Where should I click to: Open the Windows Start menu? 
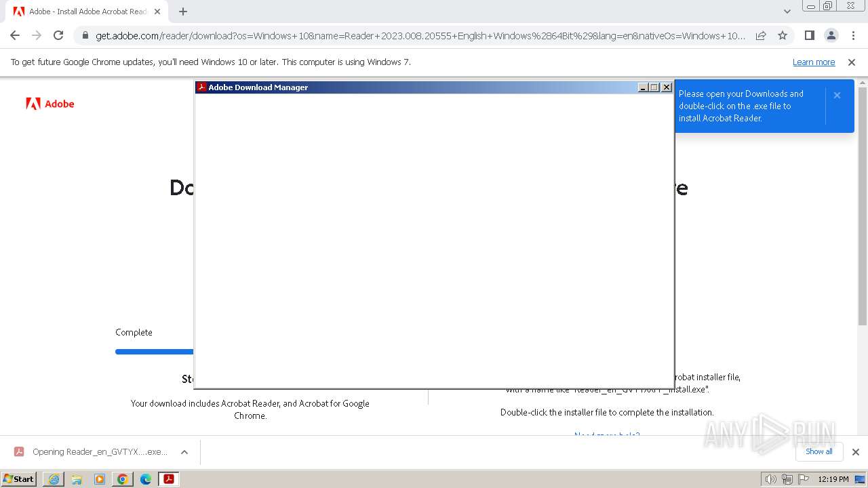click(x=19, y=479)
